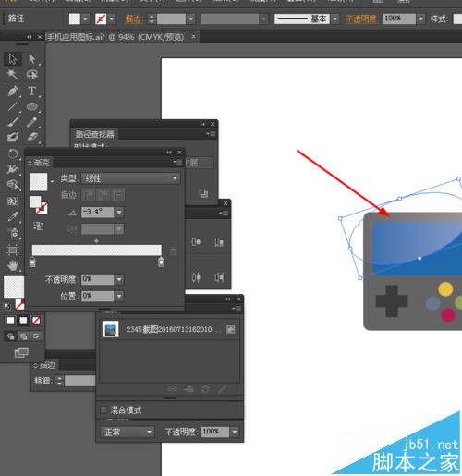Open control bar opacity 100% dropdown arrow
The image size is (462, 476).
pos(420,18)
